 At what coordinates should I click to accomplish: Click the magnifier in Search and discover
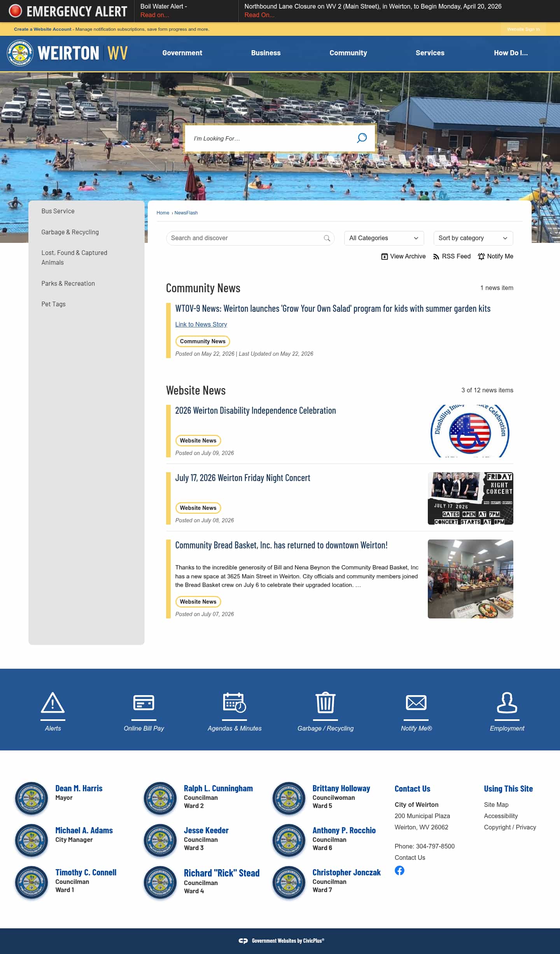tap(327, 238)
